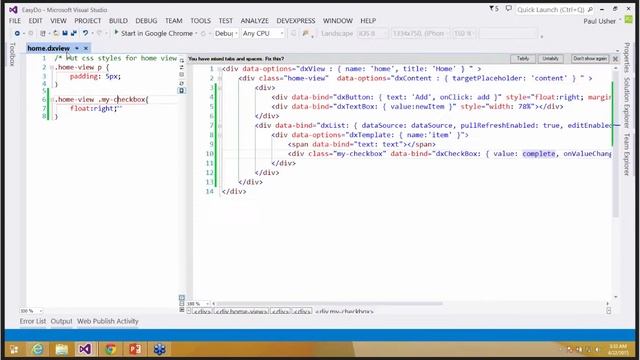Click the Navigate Backward toolbar icon
The width and height of the screenshot is (640, 360).
point(17,33)
